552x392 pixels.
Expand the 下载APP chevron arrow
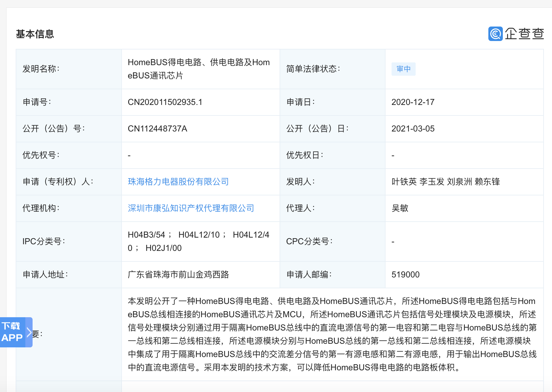click(x=29, y=333)
